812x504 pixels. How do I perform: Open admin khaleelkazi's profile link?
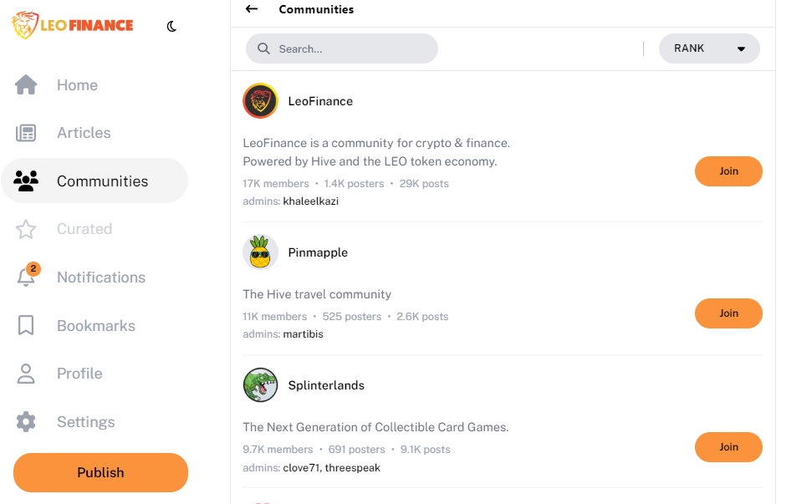pos(311,201)
